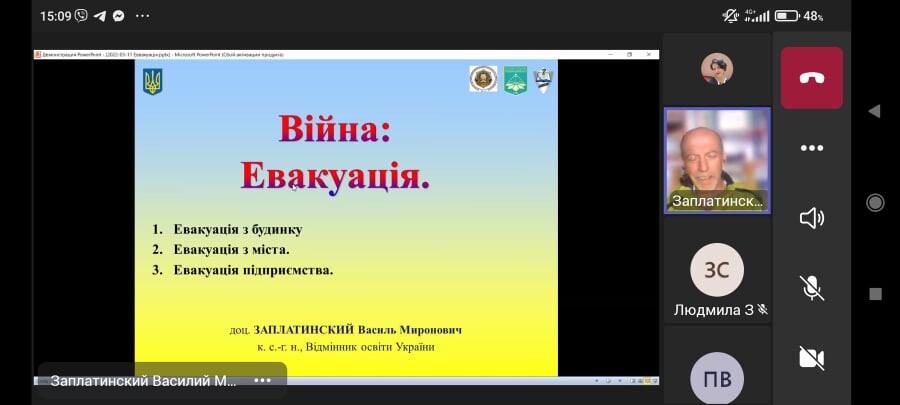
Task: Open the Telegram notification icon in status bar
Action: click(99, 16)
